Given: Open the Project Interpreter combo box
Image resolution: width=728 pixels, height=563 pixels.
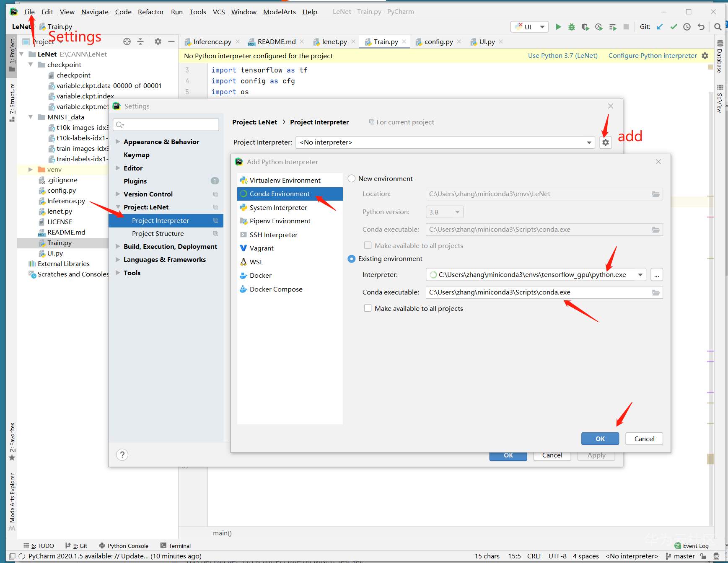Looking at the screenshot, I should tap(445, 142).
